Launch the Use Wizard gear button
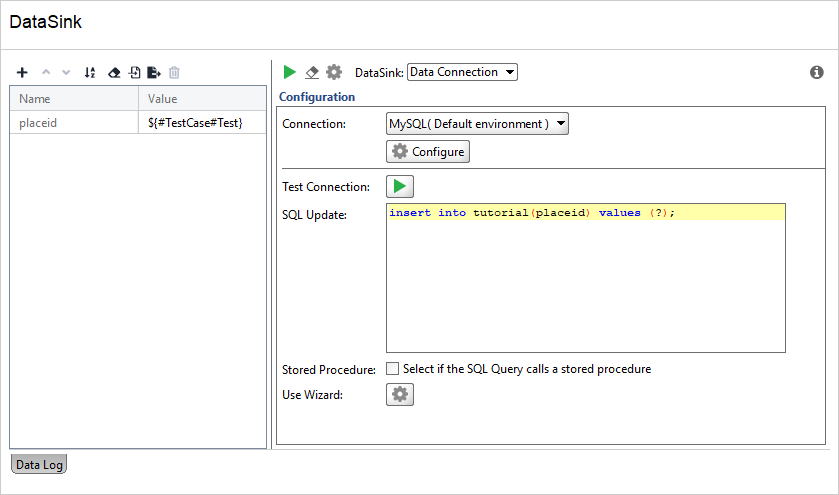The width and height of the screenshot is (839, 495). tap(400, 394)
